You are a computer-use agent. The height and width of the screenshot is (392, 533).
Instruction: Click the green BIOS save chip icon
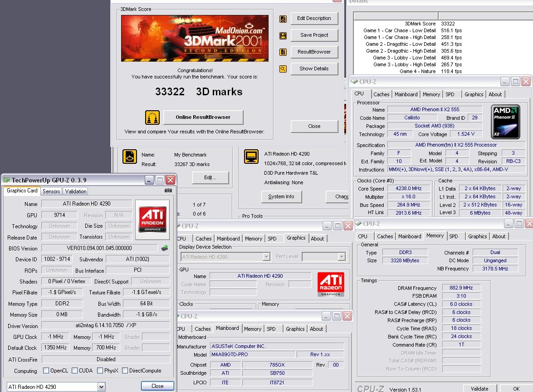[164, 248]
